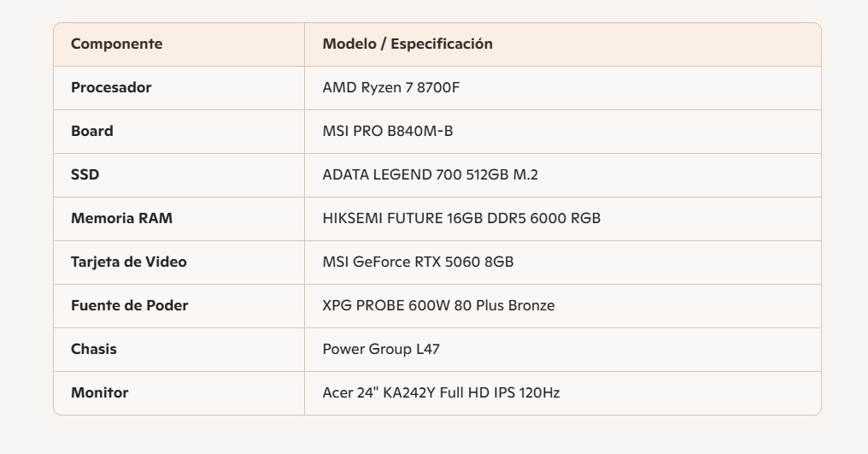Select the Procesador row label
Viewport: 868px width, 454px height.
111,88
